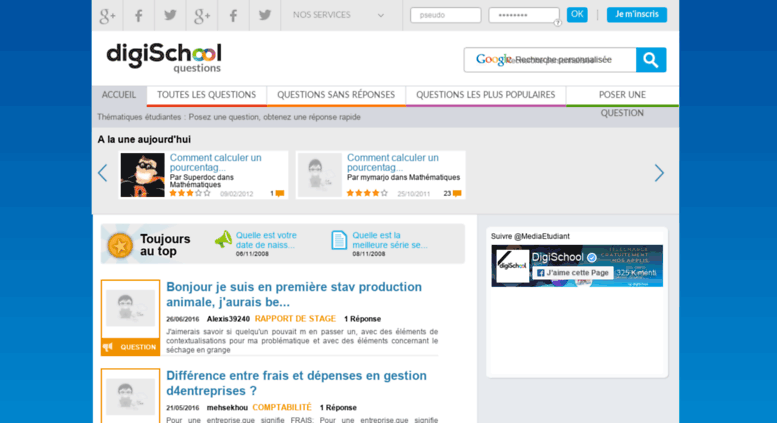Click the star rating on Superdoc's card

(x=190, y=193)
